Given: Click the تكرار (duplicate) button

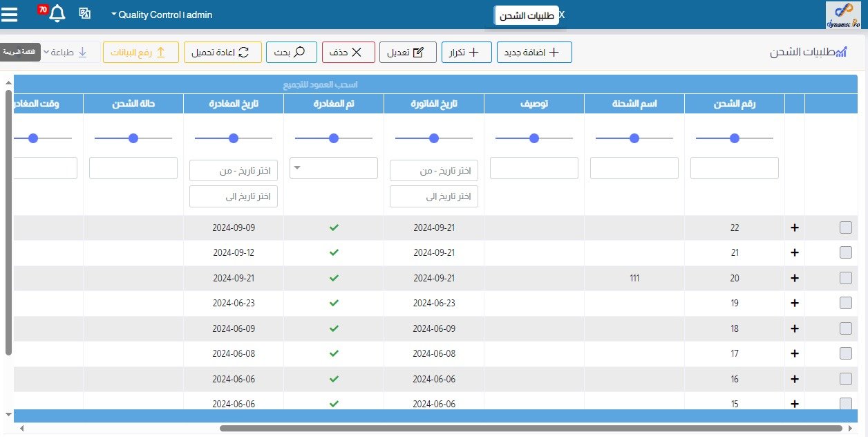Looking at the screenshot, I should click(466, 53).
